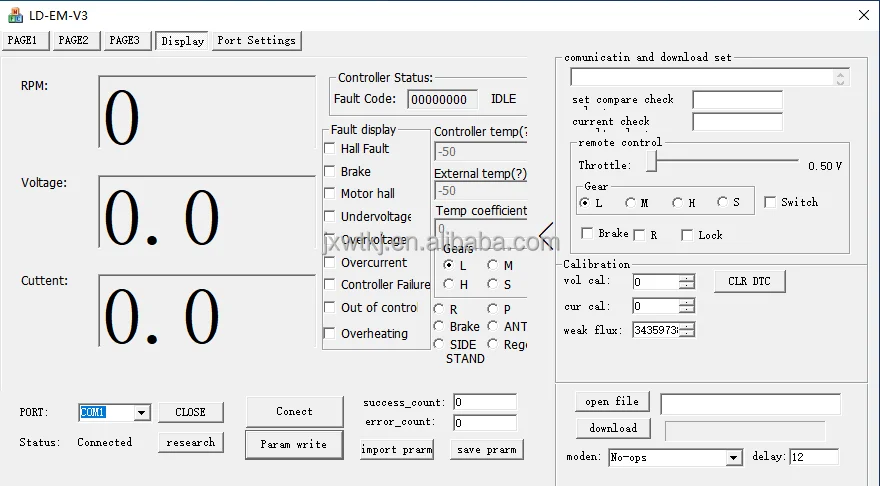
Task: Switch to the PAGE1 tab
Action: tap(25, 40)
